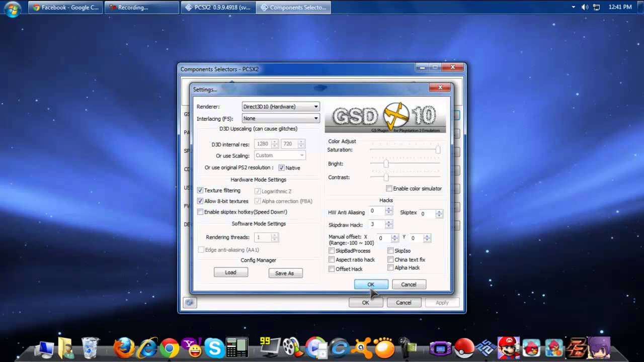This screenshot has width=644, height=362.
Task: Click the HW Anti Aliasing stepper
Action: [389, 211]
